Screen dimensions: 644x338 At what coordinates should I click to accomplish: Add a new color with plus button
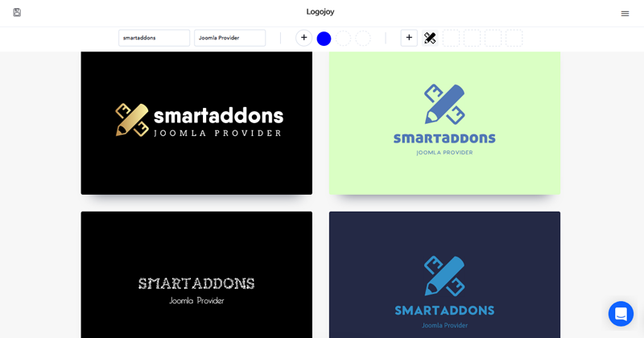coord(304,38)
